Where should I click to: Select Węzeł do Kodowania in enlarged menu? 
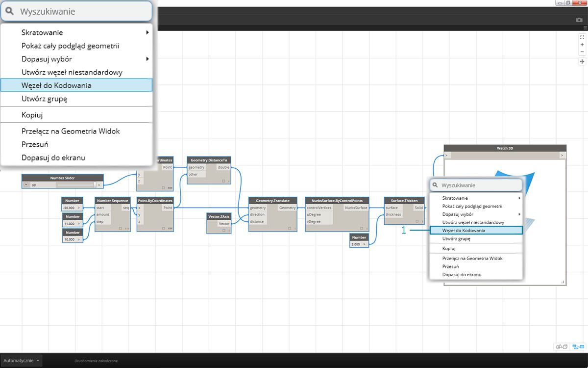coord(76,85)
